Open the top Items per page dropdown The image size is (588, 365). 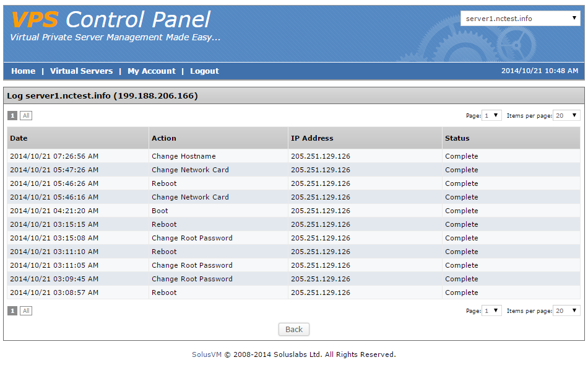pos(566,116)
